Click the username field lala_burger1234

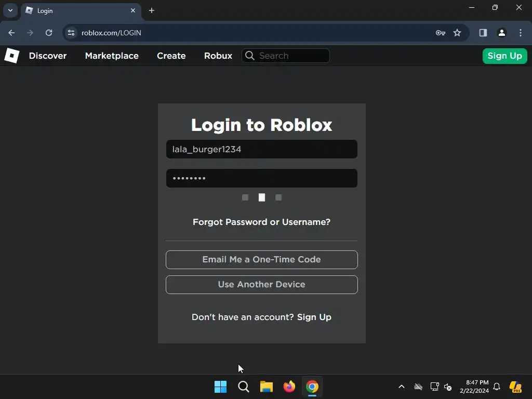262,149
